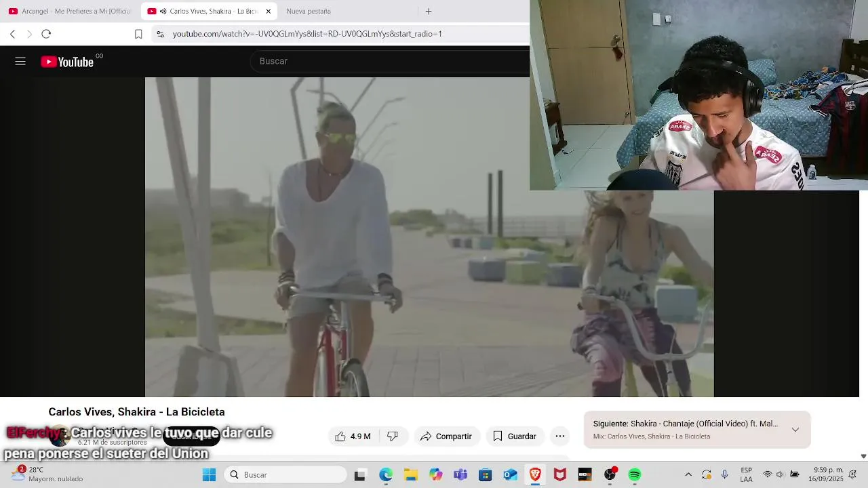Go back in browser history
The height and width of the screenshot is (488, 868).
click(x=12, y=34)
